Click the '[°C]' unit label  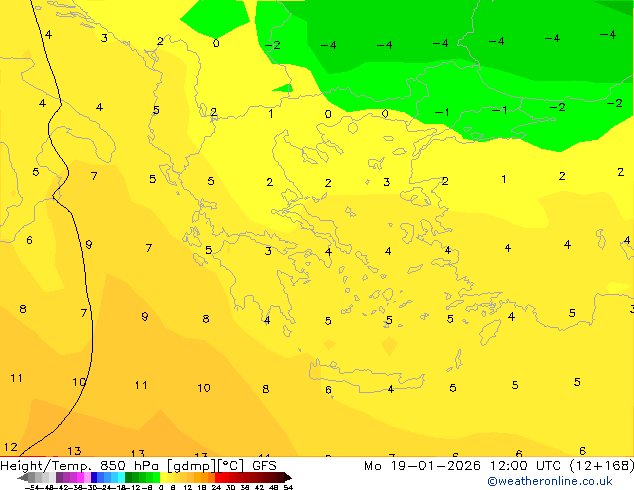(231, 466)
